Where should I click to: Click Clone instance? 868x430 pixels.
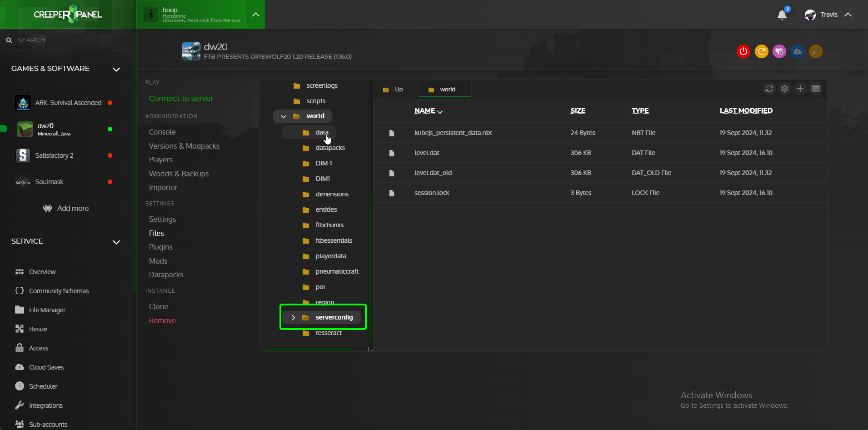click(159, 306)
